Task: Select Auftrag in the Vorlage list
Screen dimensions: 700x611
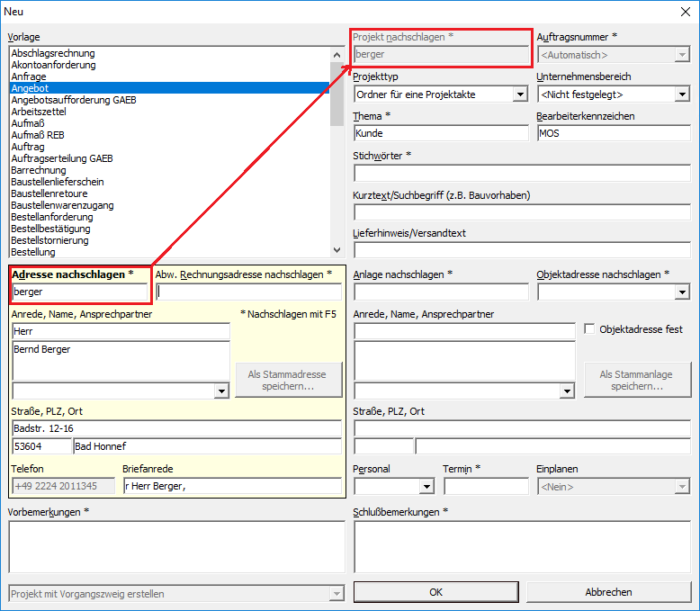Action: point(27,147)
